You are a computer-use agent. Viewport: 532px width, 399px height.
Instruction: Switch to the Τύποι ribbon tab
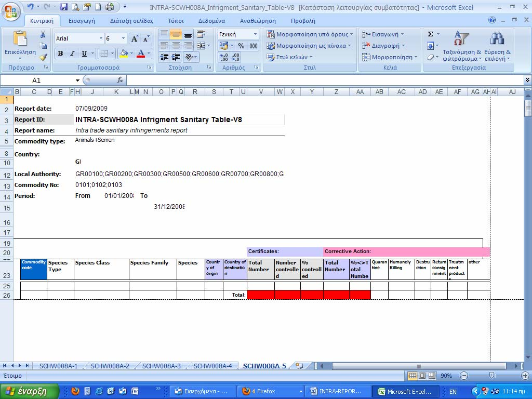coord(176,21)
